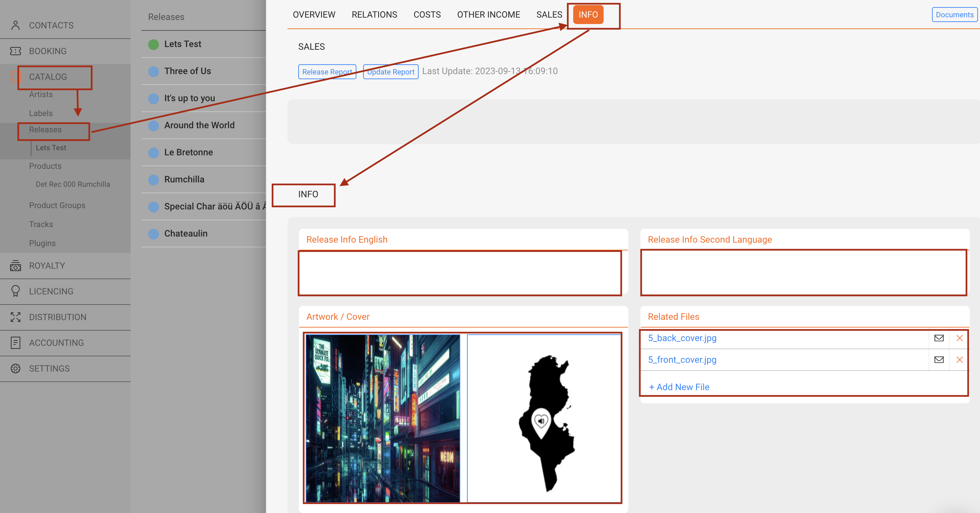Click the Licencing award ribbon icon

pos(15,291)
